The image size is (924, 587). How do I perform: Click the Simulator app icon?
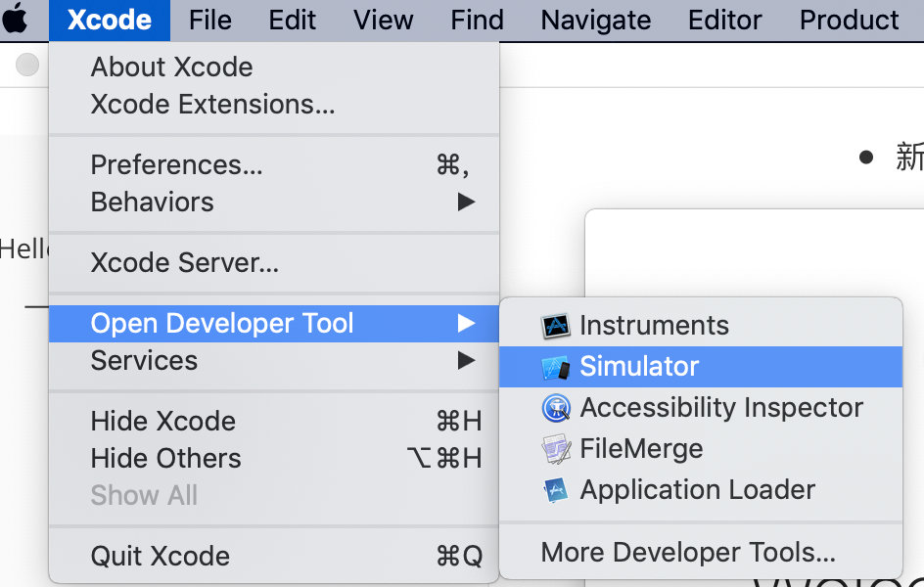[556, 367]
